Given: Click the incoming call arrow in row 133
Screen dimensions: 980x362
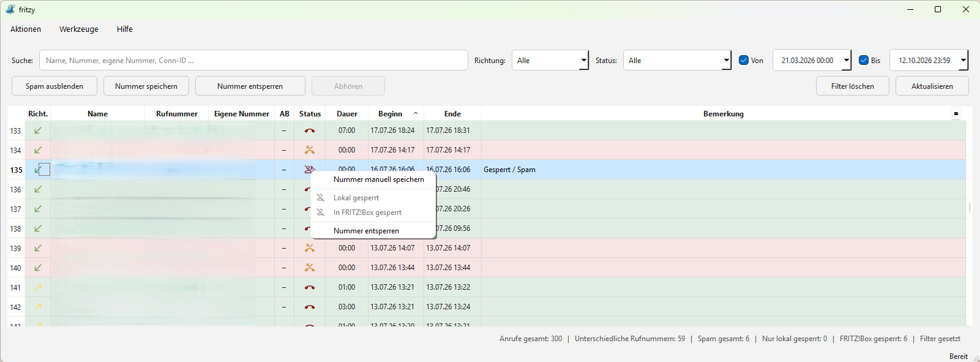Looking at the screenshot, I should 38,130.
